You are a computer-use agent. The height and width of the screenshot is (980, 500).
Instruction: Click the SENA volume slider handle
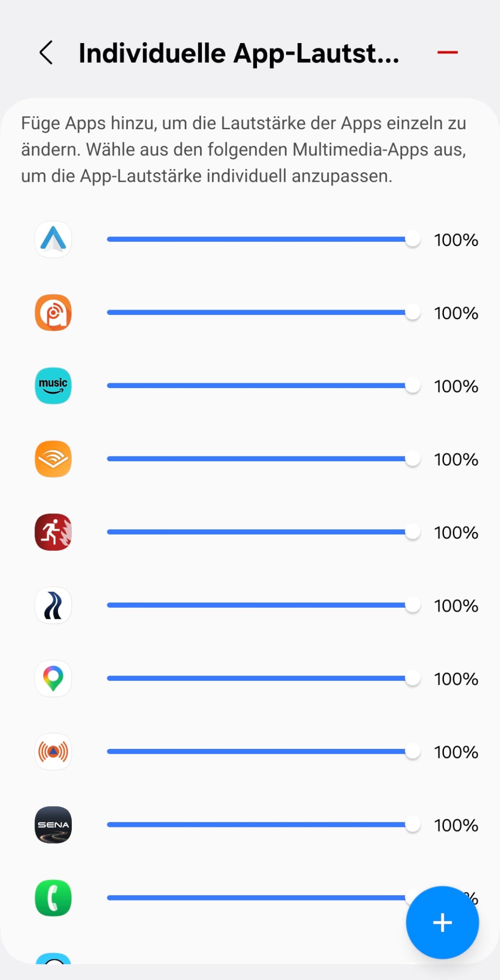click(412, 825)
